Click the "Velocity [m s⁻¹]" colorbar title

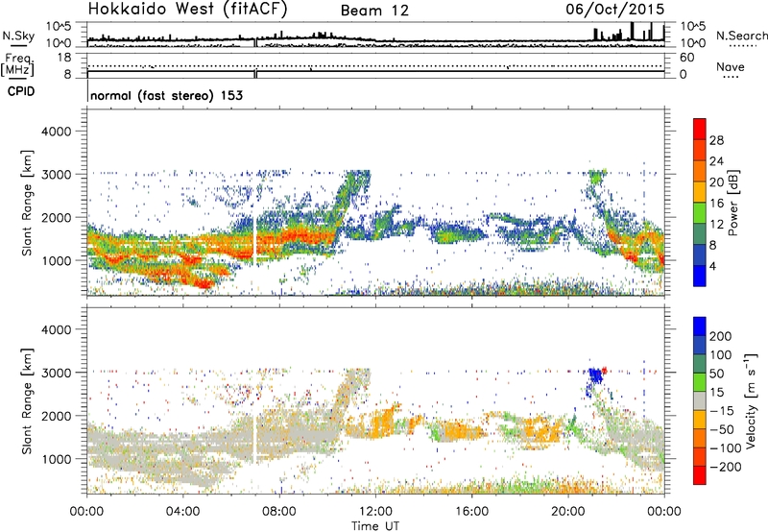(x=751, y=400)
